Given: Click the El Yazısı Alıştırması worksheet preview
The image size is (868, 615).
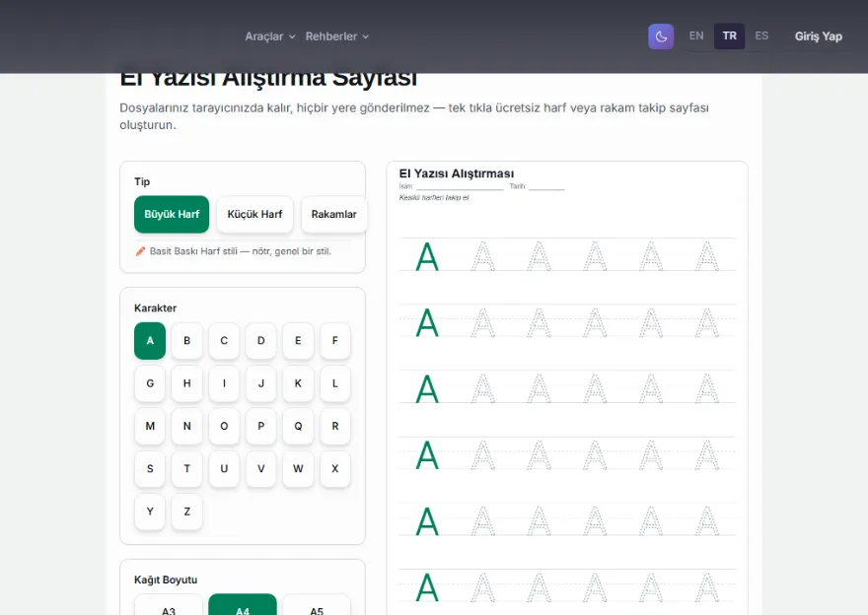Looking at the screenshot, I should point(567,388).
